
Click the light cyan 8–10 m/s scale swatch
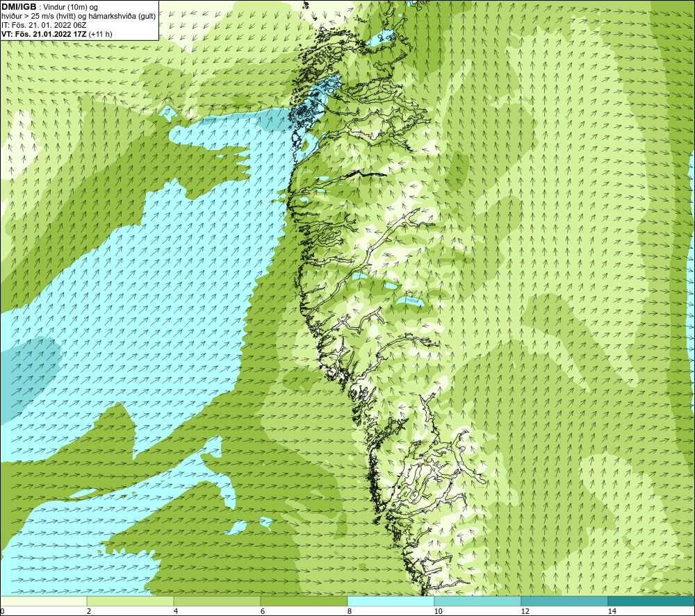point(391,601)
